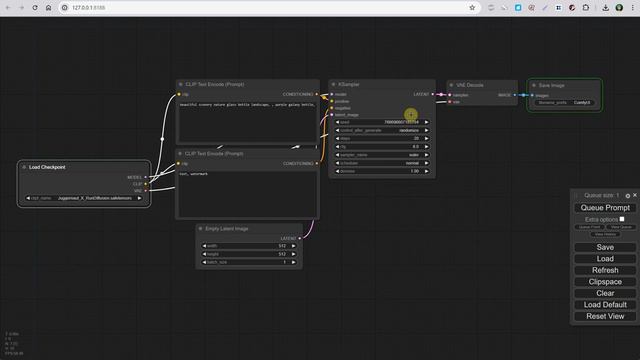The height and width of the screenshot is (360, 640).
Task: Click the browser back arrow
Action: coord(8,8)
